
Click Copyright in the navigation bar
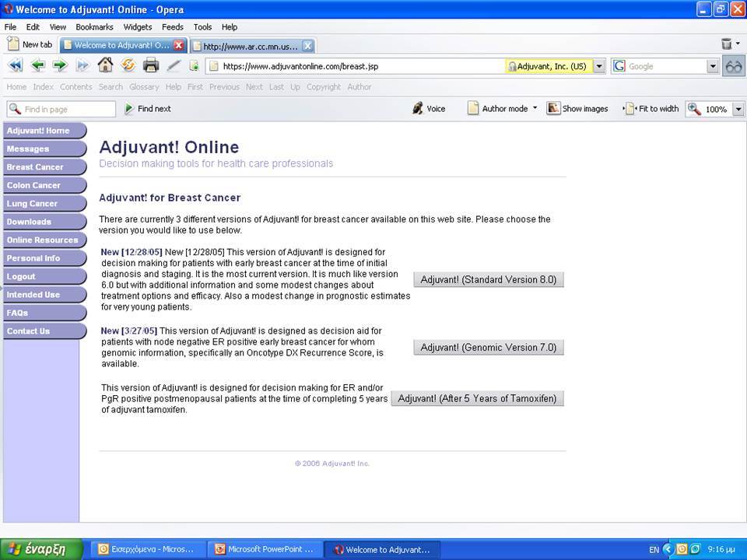click(x=324, y=87)
